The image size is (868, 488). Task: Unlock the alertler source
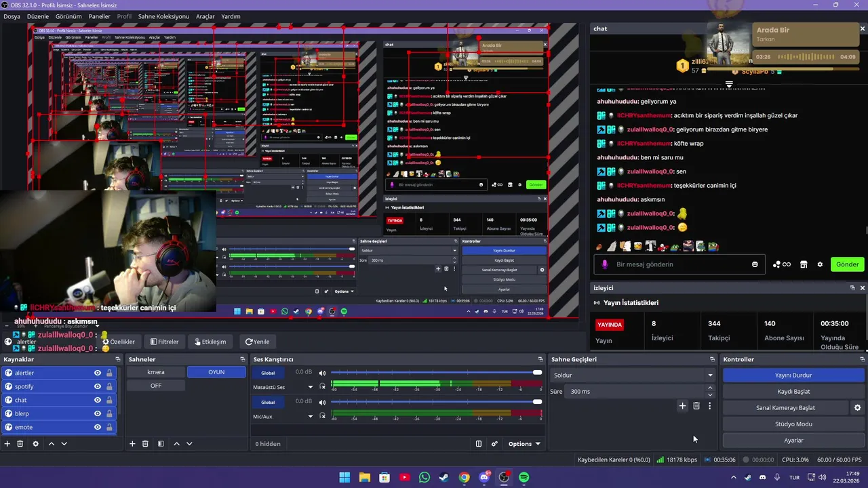click(x=108, y=373)
